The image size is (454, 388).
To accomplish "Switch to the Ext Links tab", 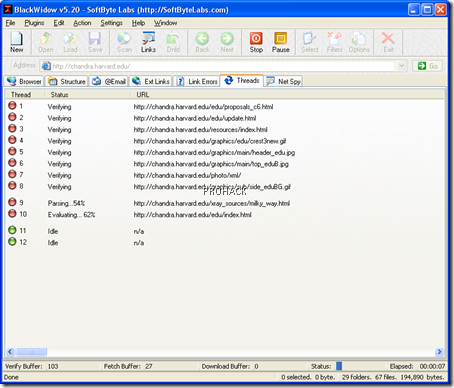I will (151, 81).
